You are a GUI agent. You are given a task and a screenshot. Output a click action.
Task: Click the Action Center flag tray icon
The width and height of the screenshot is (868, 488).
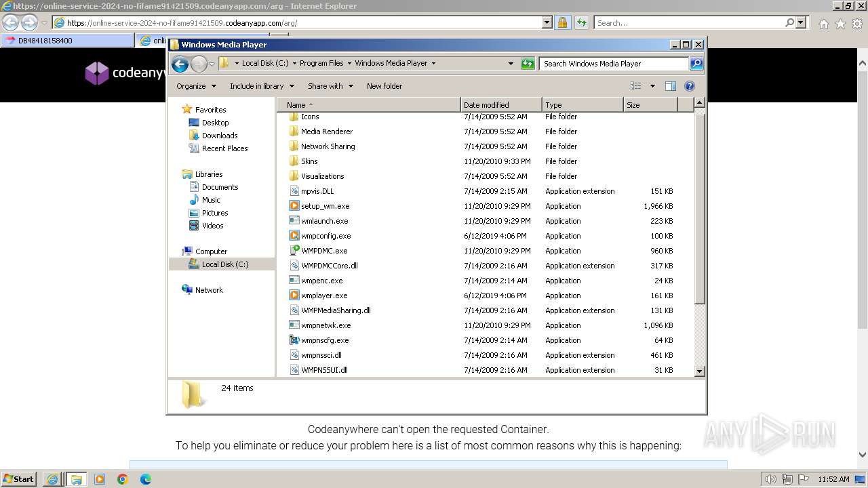coord(804,479)
